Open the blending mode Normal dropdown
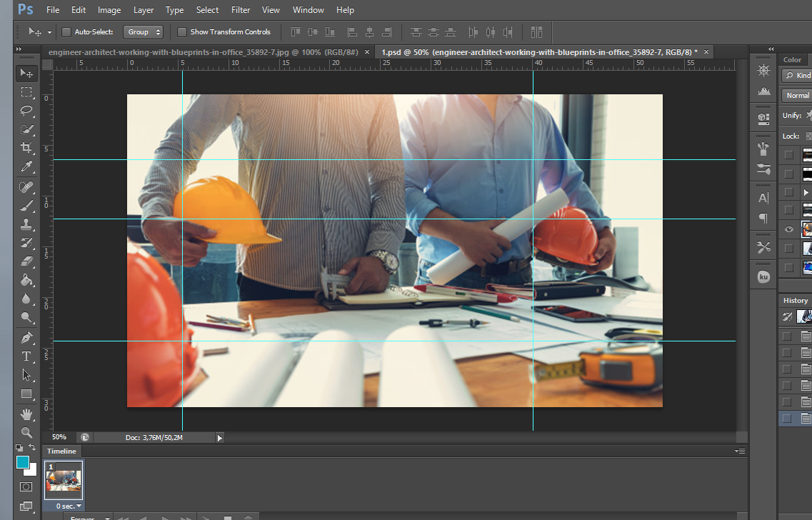The height and width of the screenshot is (520, 812). tap(797, 95)
